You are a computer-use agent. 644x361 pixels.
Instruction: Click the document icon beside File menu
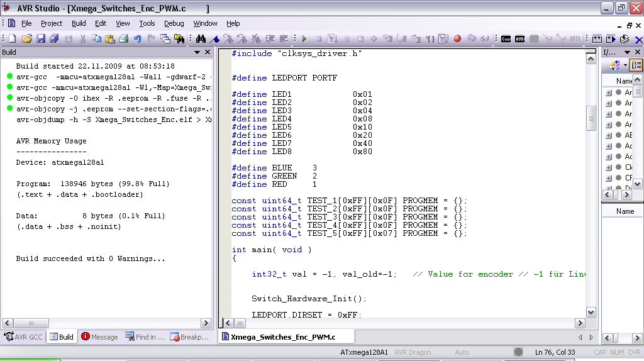(11, 23)
